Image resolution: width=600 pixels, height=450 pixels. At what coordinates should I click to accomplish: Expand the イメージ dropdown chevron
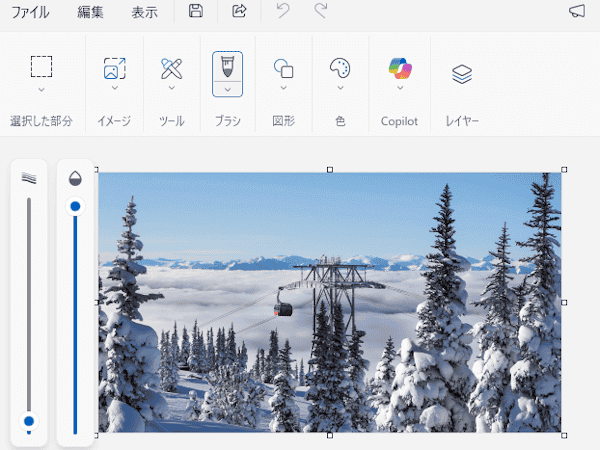click(x=114, y=88)
